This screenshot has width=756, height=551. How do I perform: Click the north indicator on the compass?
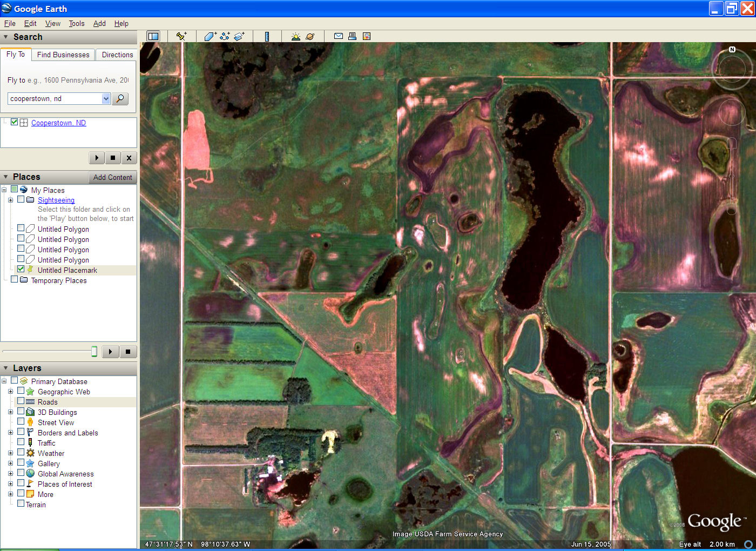(732, 49)
